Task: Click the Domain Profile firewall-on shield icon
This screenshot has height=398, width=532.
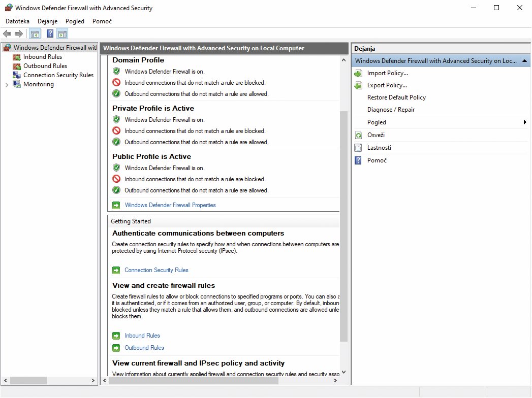Action: pyautogui.click(x=116, y=71)
